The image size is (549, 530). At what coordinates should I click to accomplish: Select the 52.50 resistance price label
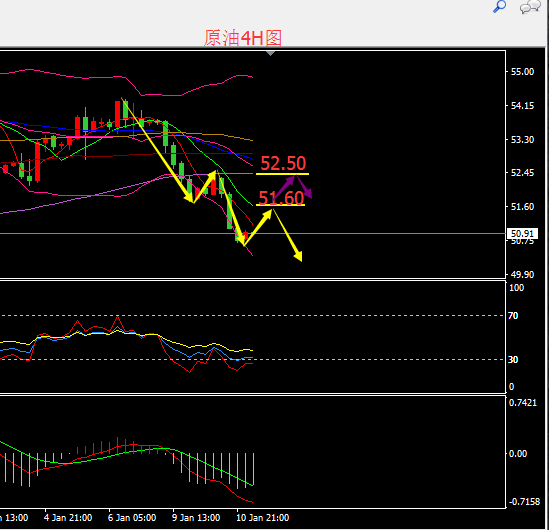[283, 163]
